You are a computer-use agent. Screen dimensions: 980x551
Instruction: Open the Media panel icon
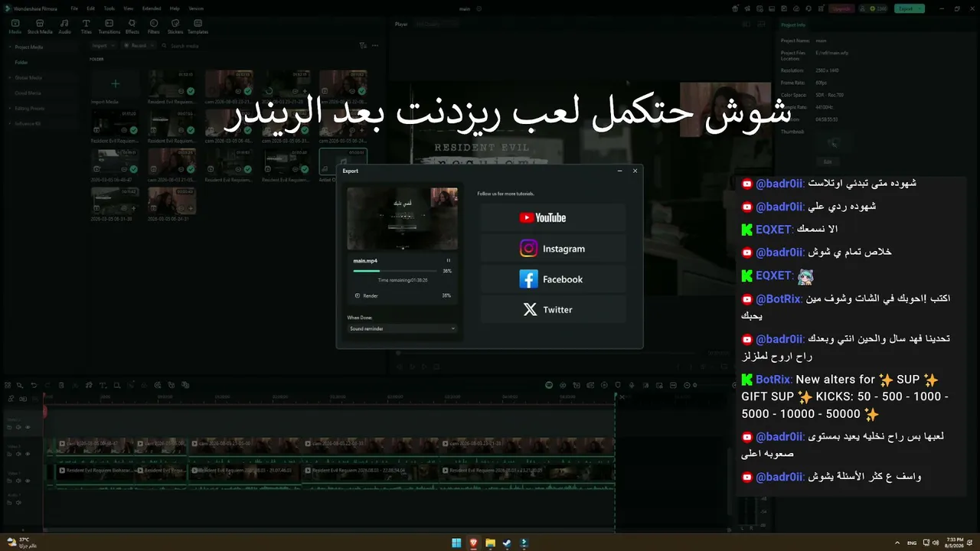tap(15, 27)
